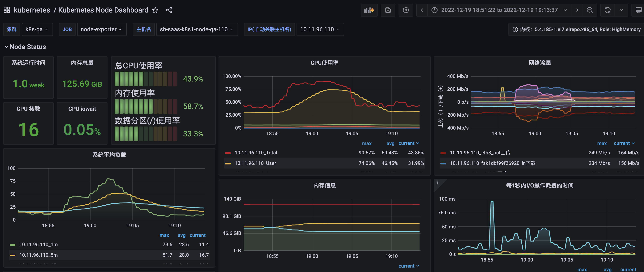Click the 43.9% total CPU gauge value
Image resolution: width=644 pixels, height=272 pixels.
[193, 79]
